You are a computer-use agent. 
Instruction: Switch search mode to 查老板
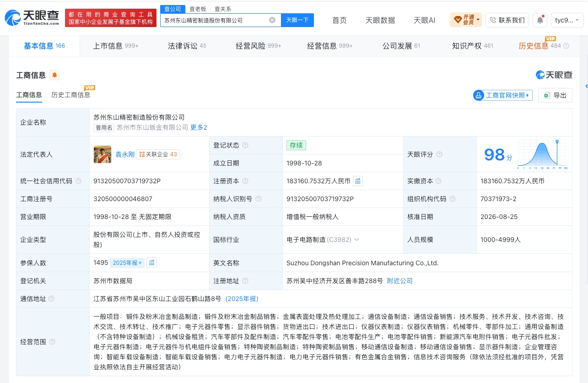(198, 9)
